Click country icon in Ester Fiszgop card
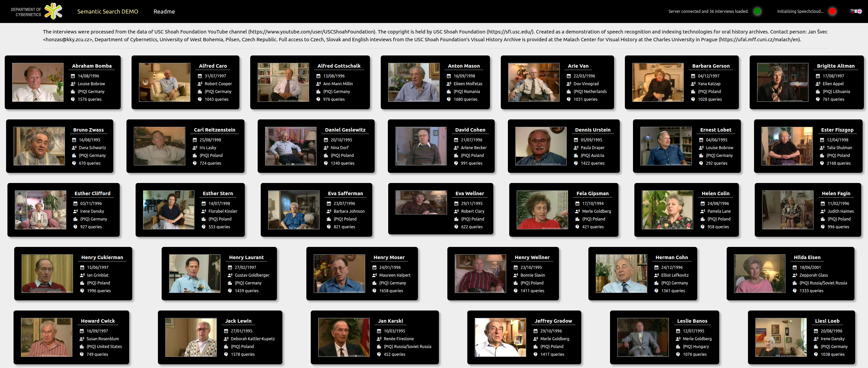Viewport: 868px width, 368px height. 822,156
